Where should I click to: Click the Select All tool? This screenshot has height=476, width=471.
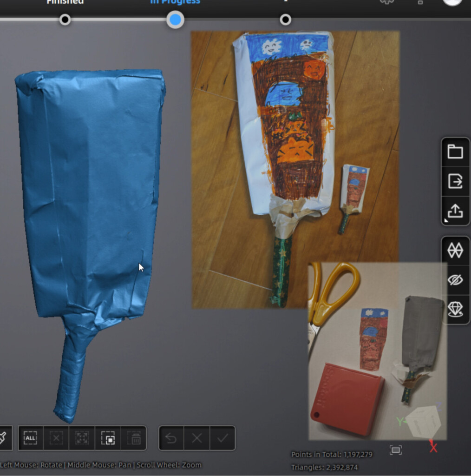pyautogui.click(x=31, y=438)
